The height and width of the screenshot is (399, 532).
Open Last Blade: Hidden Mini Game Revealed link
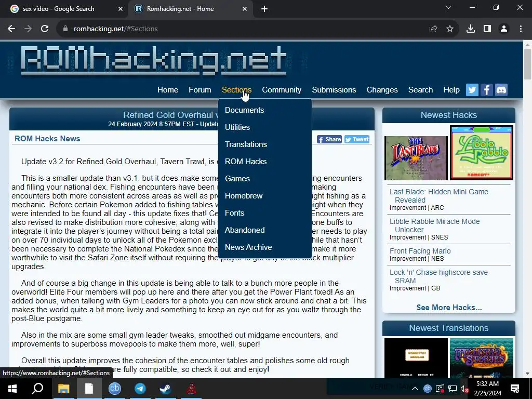click(438, 196)
